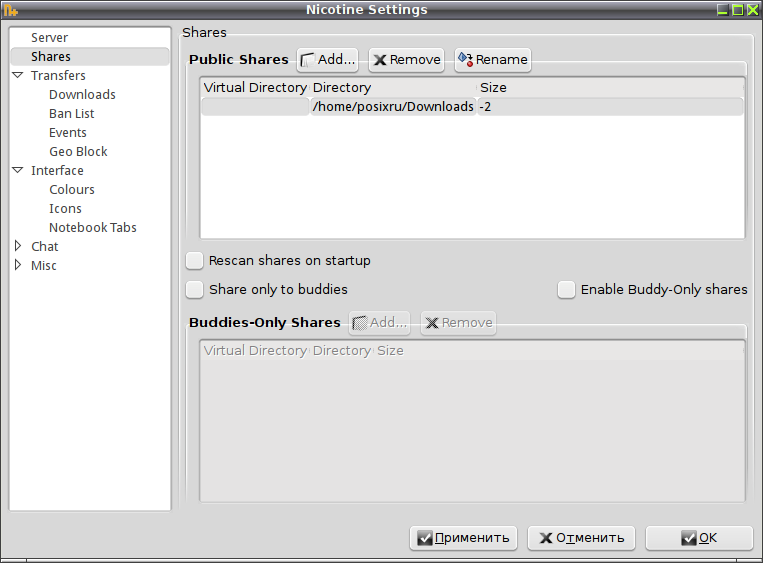The height and width of the screenshot is (563, 763).
Task: Enable Rescan shares on startup
Action: tap(195, 261)
